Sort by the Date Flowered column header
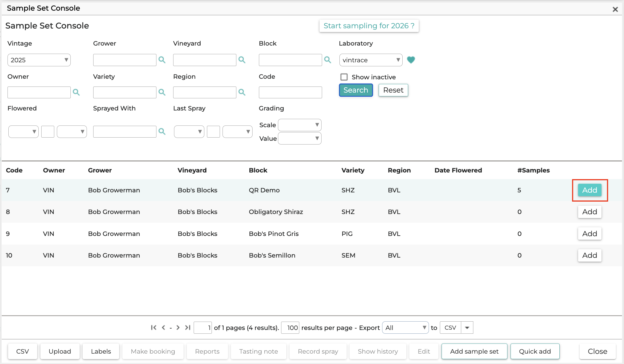 [x=458, y=170]
